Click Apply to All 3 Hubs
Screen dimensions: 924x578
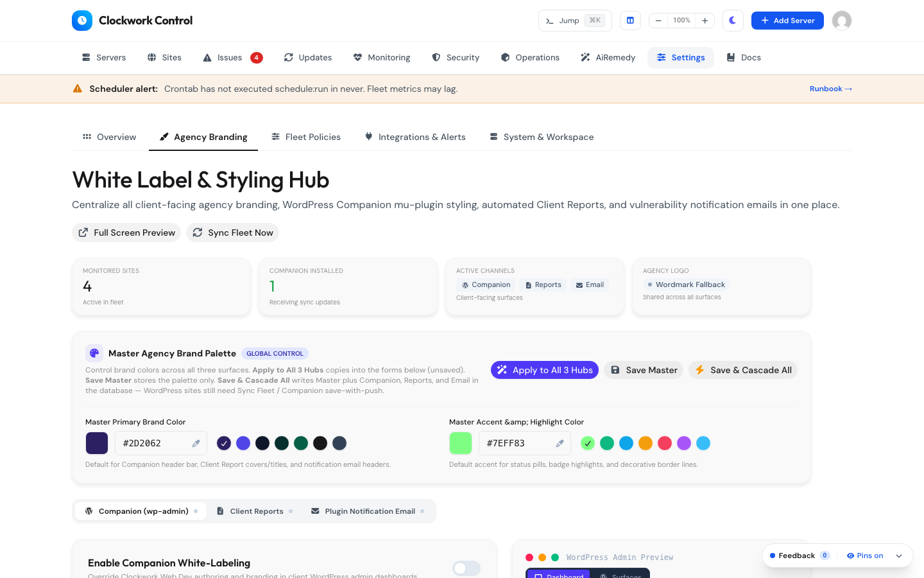pyautogui.click(x=545, y=370)
